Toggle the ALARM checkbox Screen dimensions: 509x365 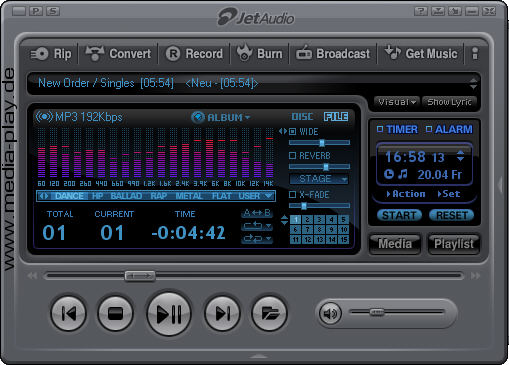(x=429, y=129)
